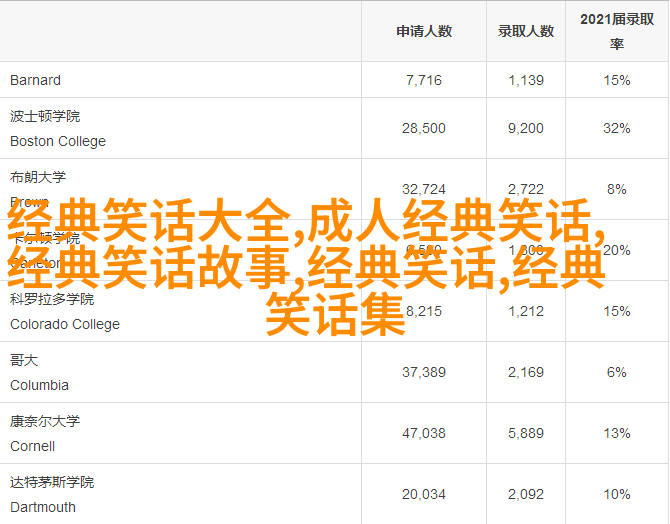Open the Boston College row label
670x524 pixels.
coord(57,141)
